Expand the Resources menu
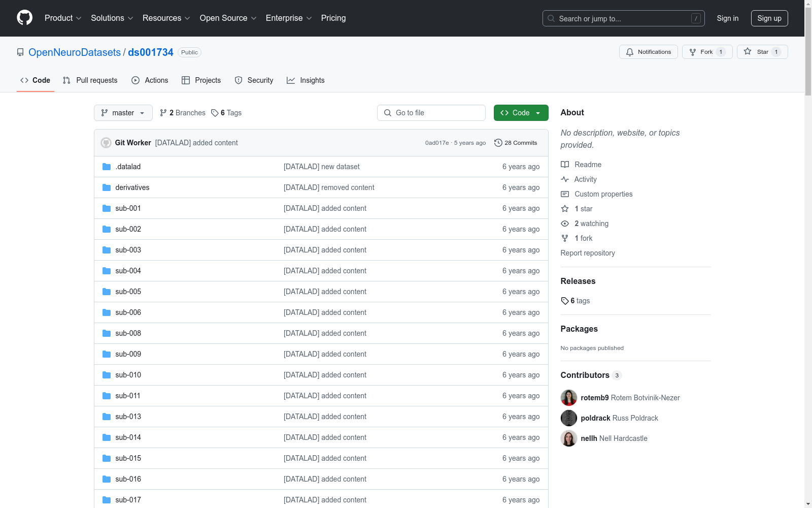The image size is (812, 508). coord(166,18)
